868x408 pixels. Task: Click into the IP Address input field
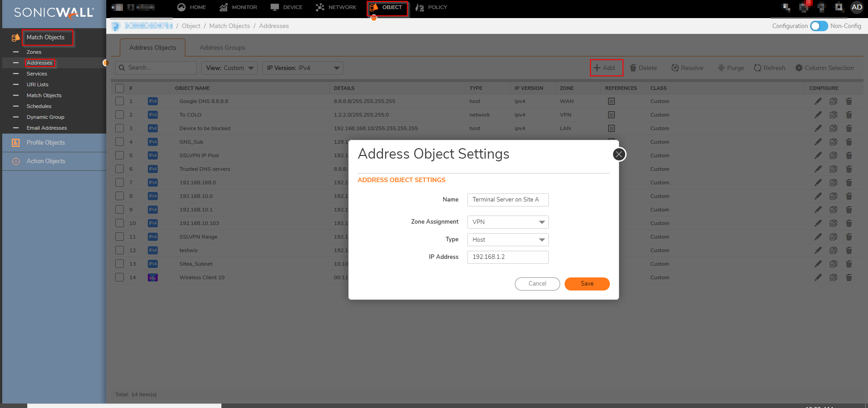508,257
